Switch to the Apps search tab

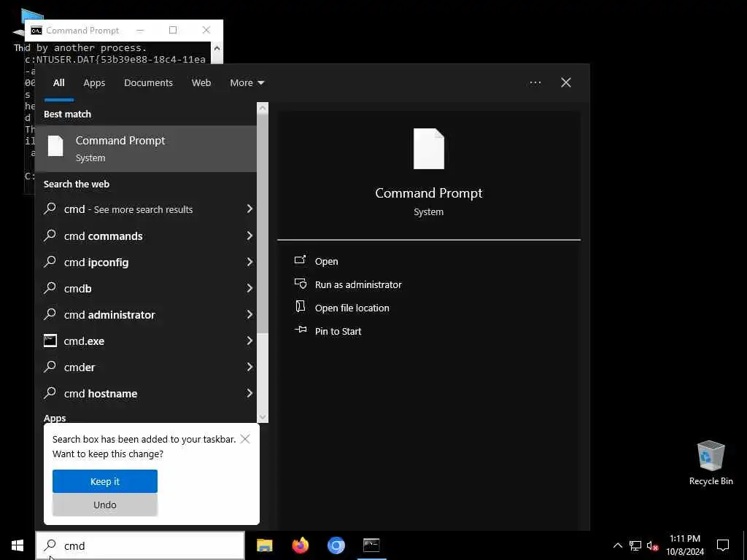pos(94,83)
